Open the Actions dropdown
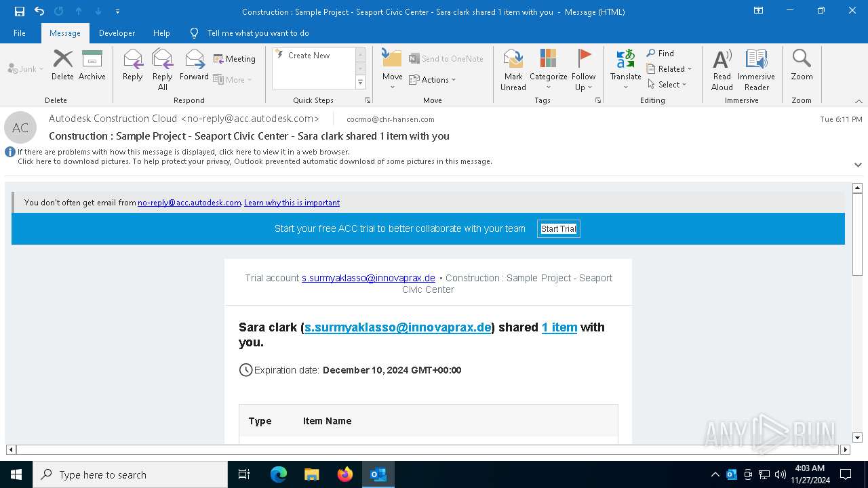 (433, 79)
